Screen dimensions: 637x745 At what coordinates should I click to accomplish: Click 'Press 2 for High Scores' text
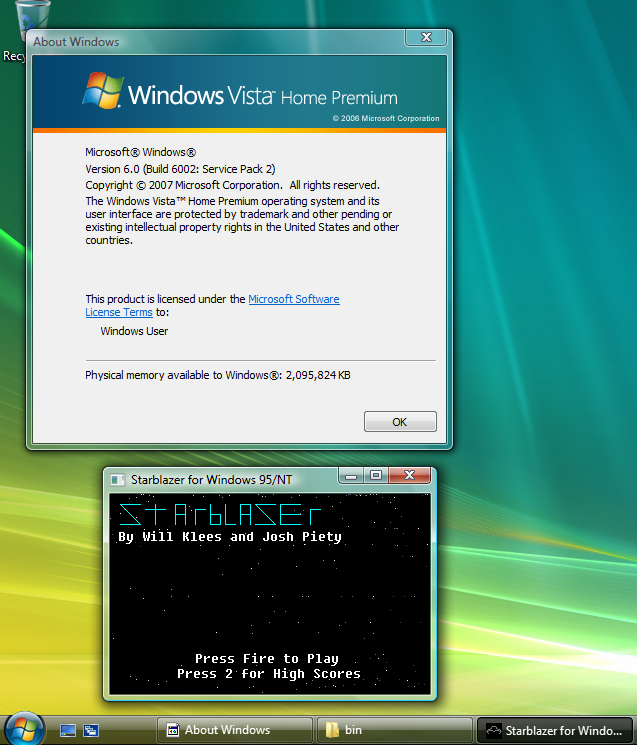coord(268,674)
